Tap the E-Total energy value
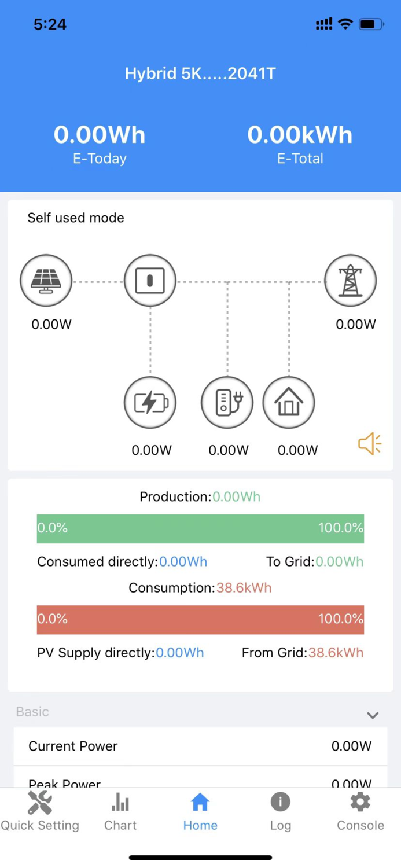Viewport: 401px width, 868px height. [x=300, y=134]
